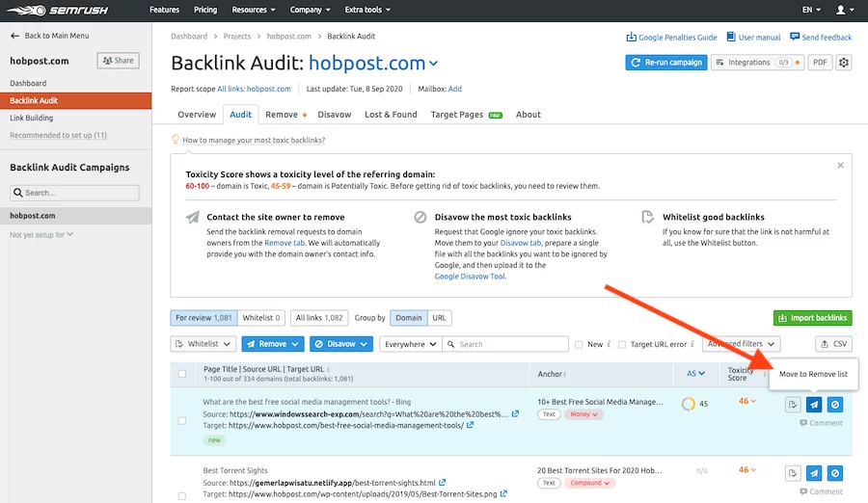Viewport: 868px width, 503px height.
Task: Open the Company menu
Action: click(x=310, y=10)
